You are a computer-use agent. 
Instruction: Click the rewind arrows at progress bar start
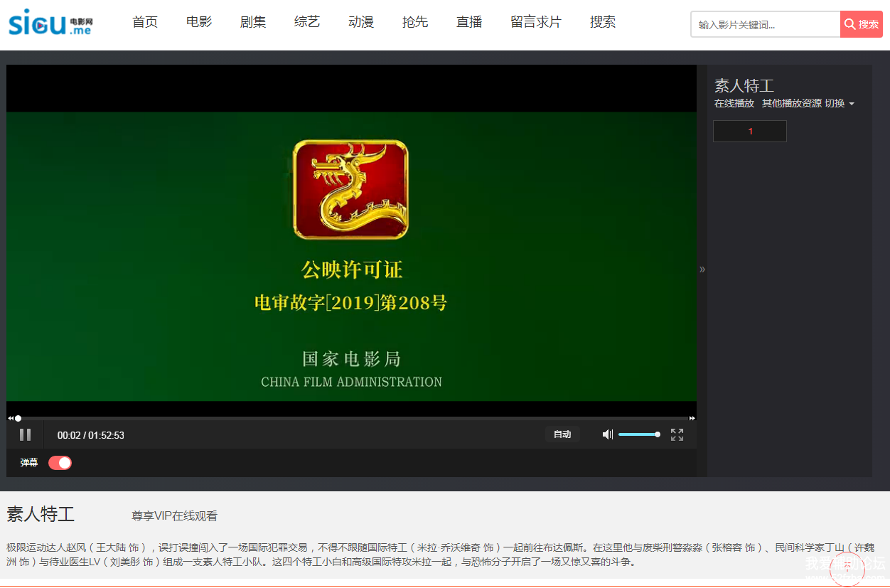[x=11, y=418]
